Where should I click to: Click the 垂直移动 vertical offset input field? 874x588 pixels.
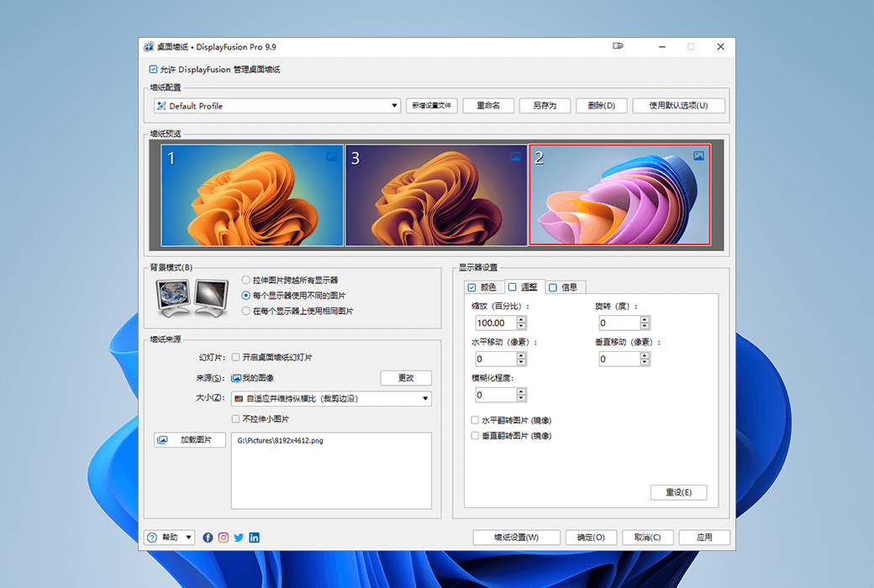click(619, 359)
